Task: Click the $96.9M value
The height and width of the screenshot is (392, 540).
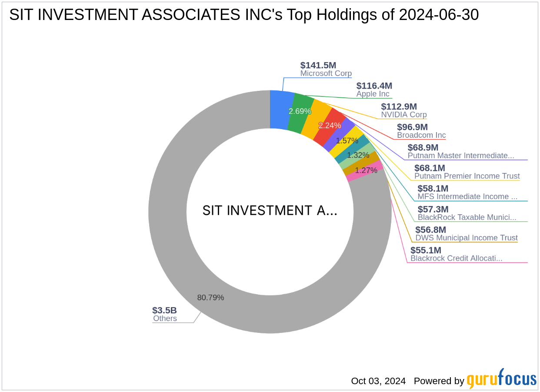Action: [x=412, y=127]
